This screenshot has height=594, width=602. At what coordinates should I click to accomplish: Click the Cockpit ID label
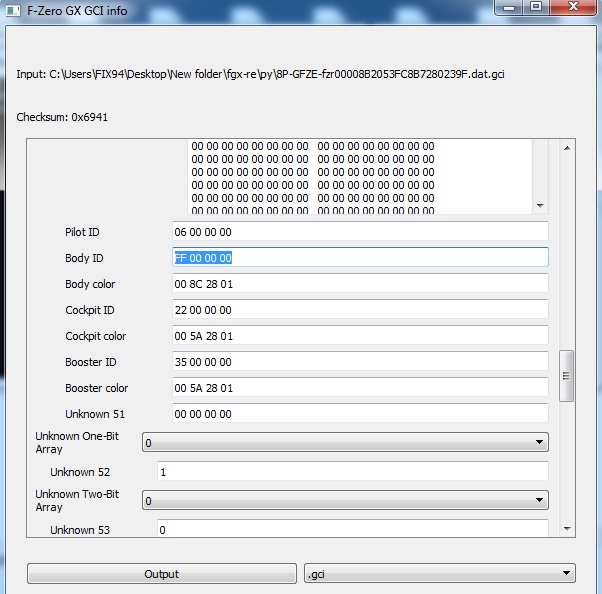tap(90, 310)
